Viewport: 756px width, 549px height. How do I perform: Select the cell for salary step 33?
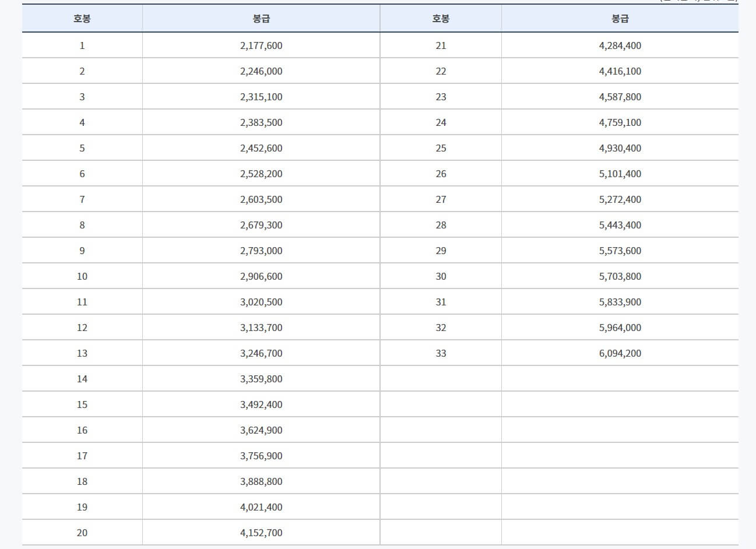[x=441, y=353]
